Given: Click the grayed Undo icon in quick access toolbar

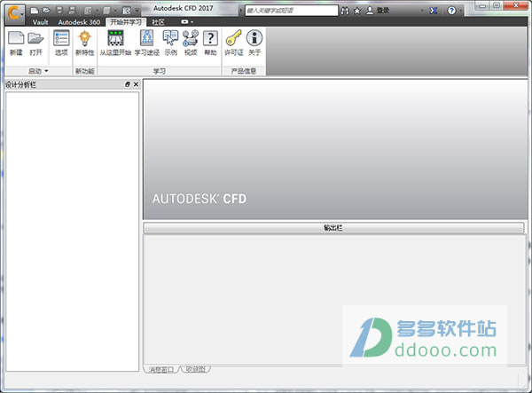Looking at the screenshot, I should pyautogui.click(x=88, y=11).
